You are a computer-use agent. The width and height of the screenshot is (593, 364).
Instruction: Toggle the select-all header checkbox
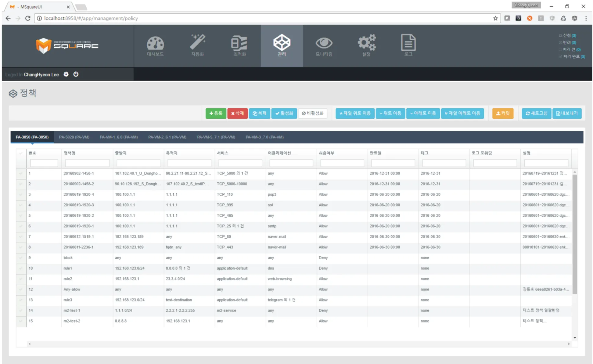coord(21,153)
